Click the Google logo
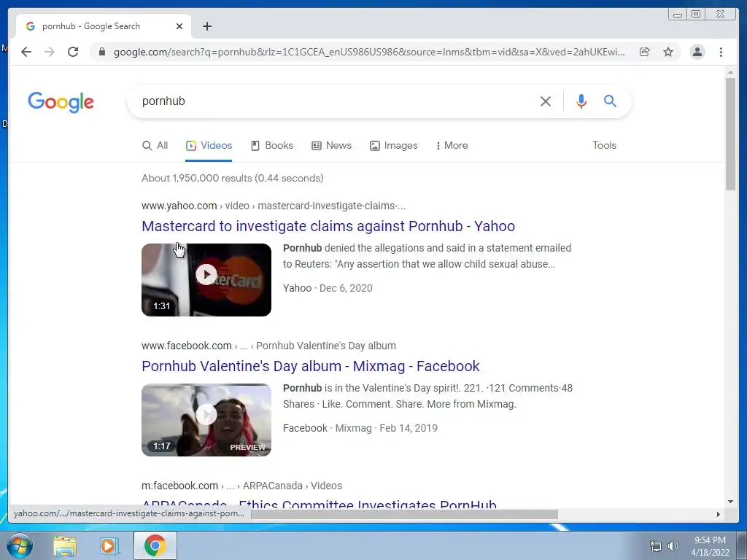 coord(61,102)
